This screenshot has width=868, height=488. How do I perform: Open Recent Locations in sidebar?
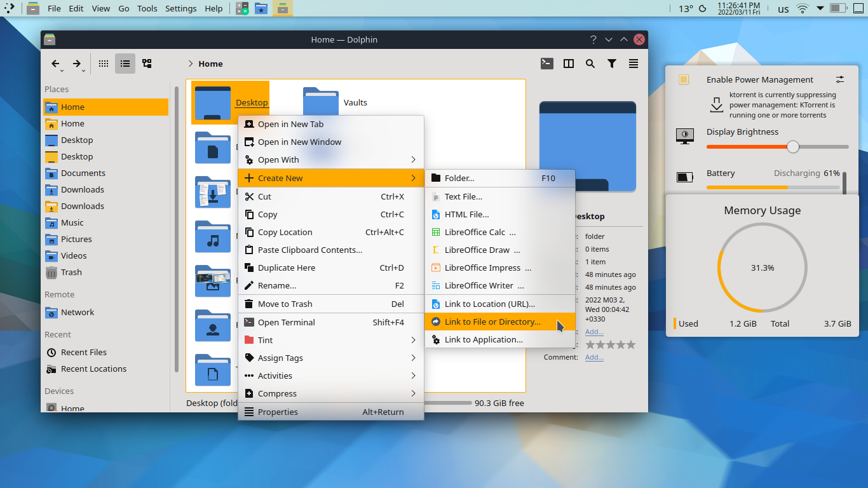pos(105,369)
